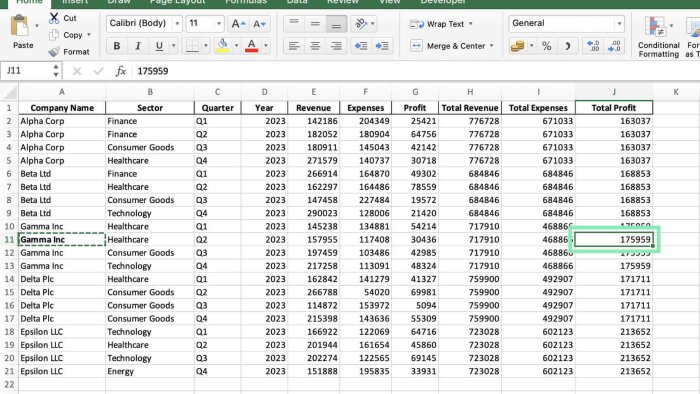Open Wrap Text dropdown arrow
Screen dimensions: 700x394
pos(471,24)
